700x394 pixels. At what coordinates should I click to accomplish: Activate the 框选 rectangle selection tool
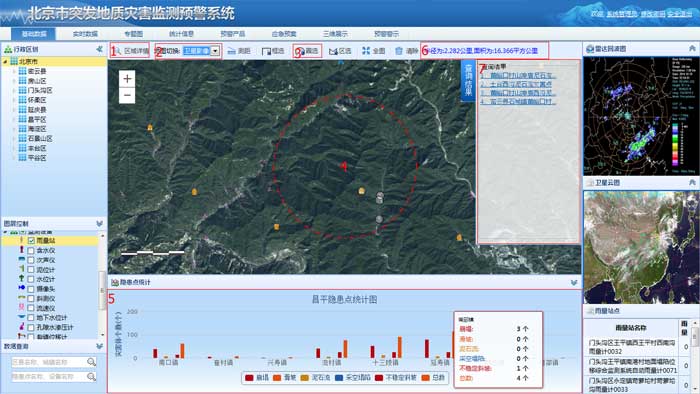[x=273, y=51]
